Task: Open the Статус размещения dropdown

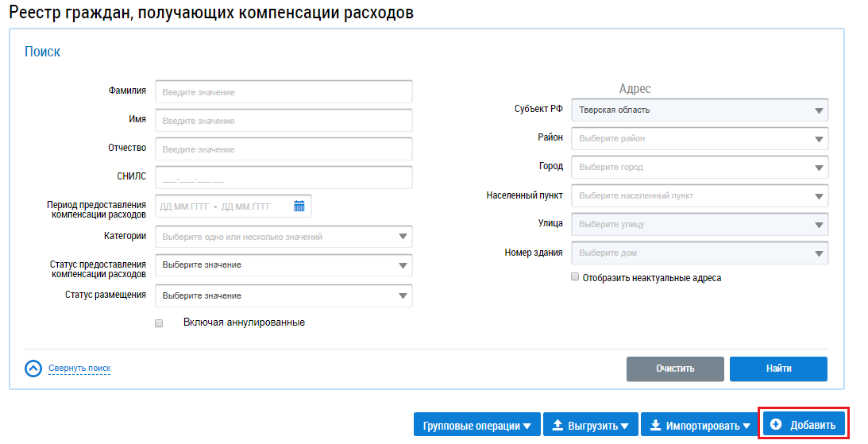Action: point(284,295)
